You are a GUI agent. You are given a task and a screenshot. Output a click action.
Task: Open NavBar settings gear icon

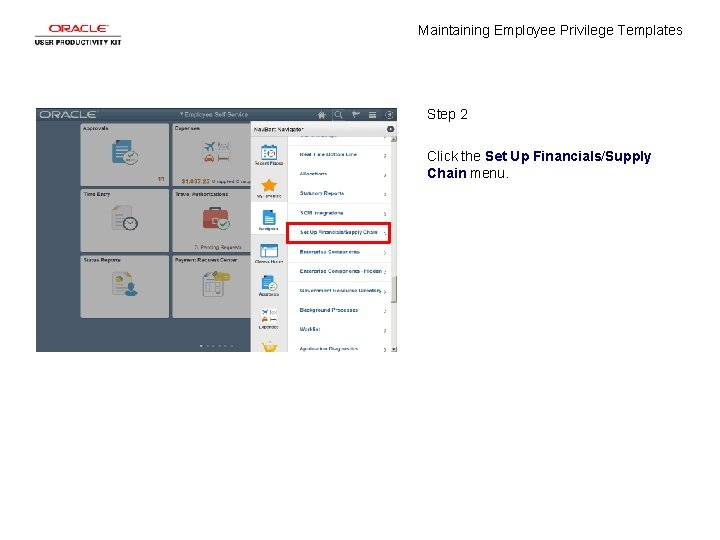[x=390, y=129]
